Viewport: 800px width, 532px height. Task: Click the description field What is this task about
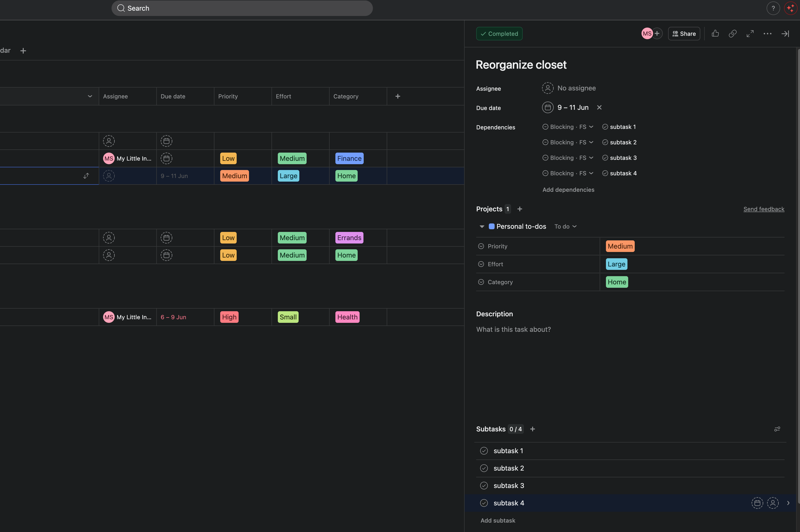[x=513, y=329]
